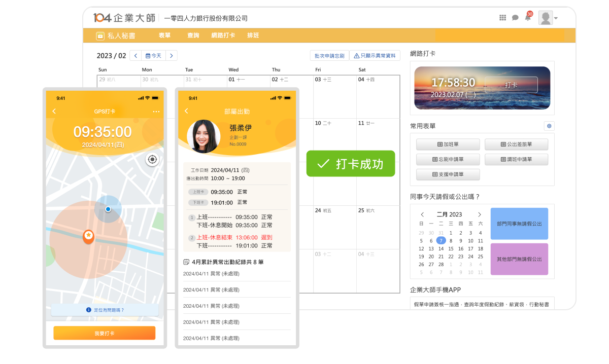The width and height of the screenshot is (609, 364).
Task: Open the apps grid icon in top bar
Action: tap(502, 17)
